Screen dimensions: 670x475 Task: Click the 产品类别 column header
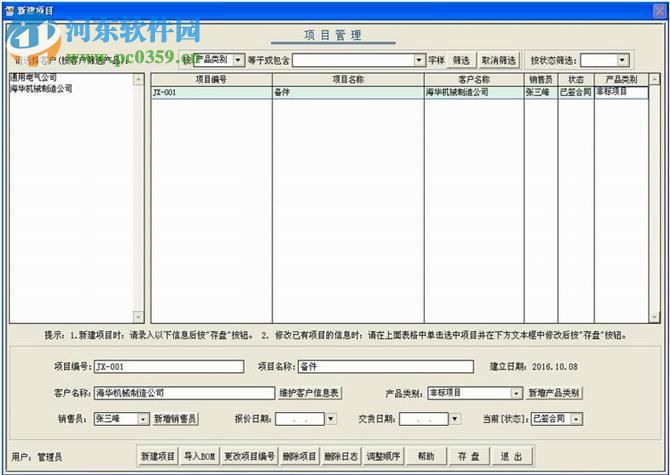(x=621, y=79)
